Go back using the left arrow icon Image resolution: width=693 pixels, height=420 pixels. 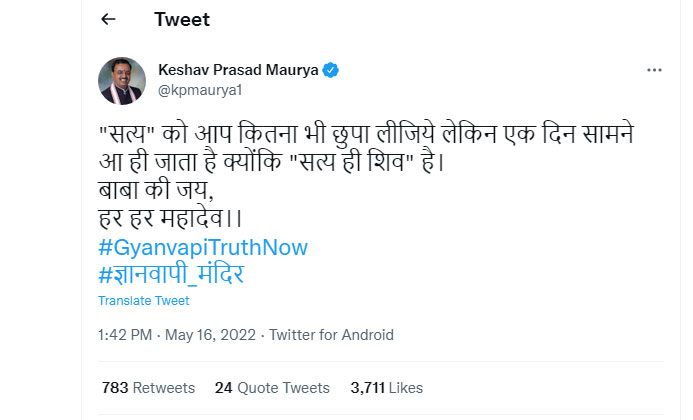click(108, 19)
